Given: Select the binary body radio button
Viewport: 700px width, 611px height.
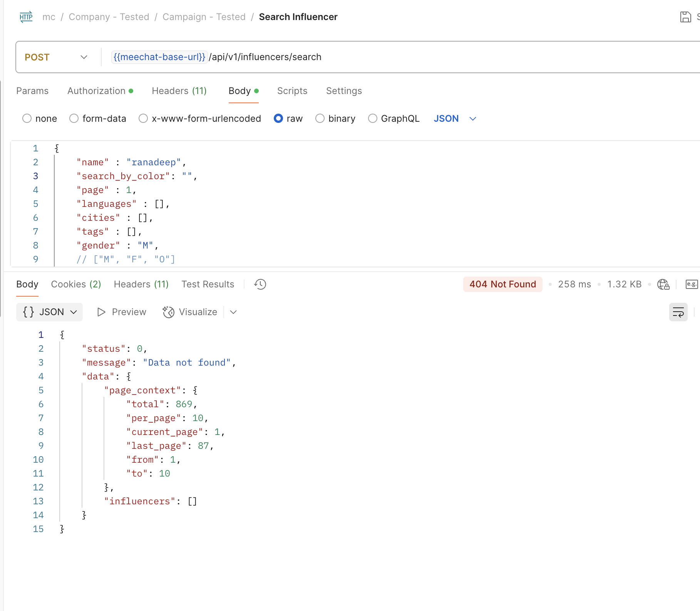Looking at the screenshot, I should (x=320, y=119).
